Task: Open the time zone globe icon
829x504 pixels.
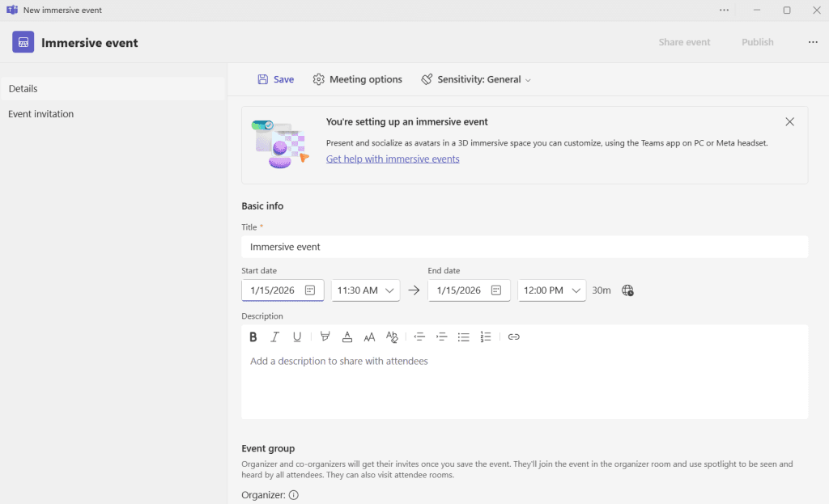Action: (627, 290)
